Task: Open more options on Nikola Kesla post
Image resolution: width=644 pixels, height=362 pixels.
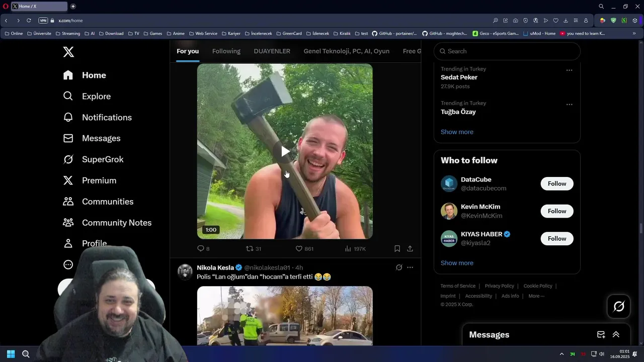Action: coord(410,267)
